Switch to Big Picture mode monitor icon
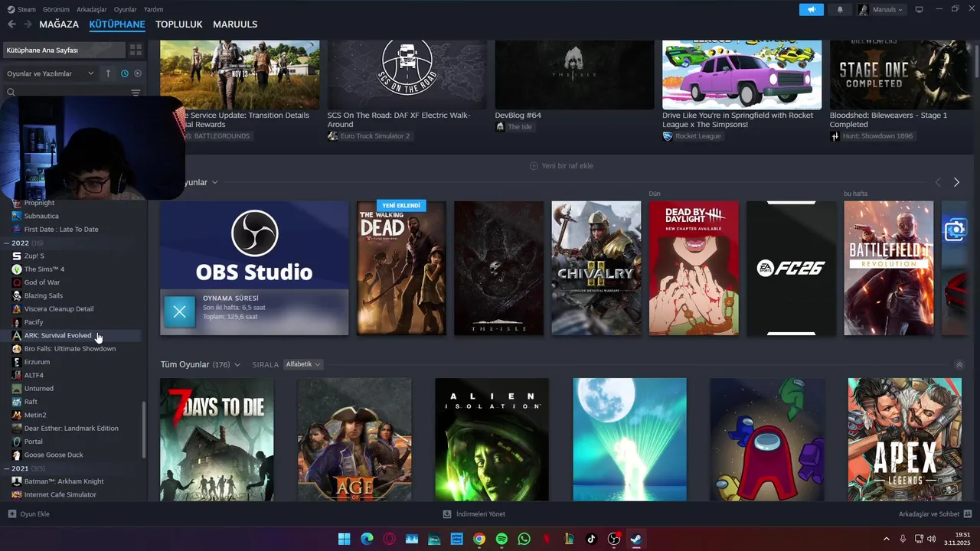Screen dimensions: 980x551 [x=920, y=9]
